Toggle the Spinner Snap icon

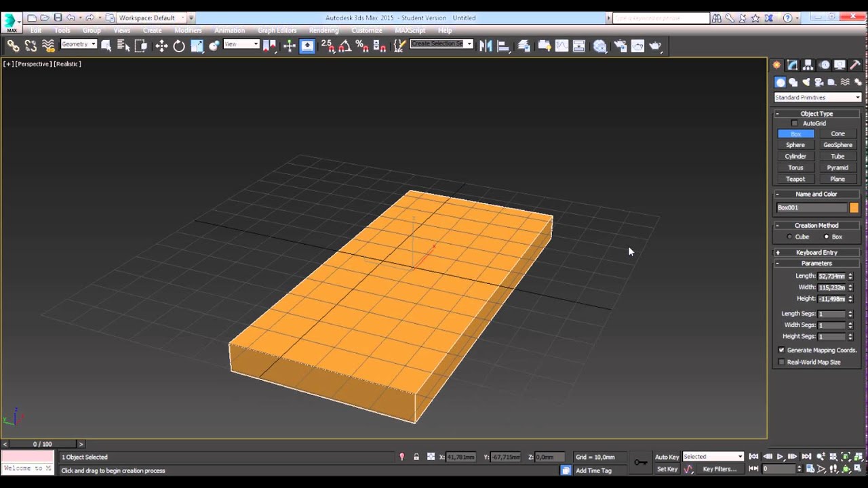point(380,45)
